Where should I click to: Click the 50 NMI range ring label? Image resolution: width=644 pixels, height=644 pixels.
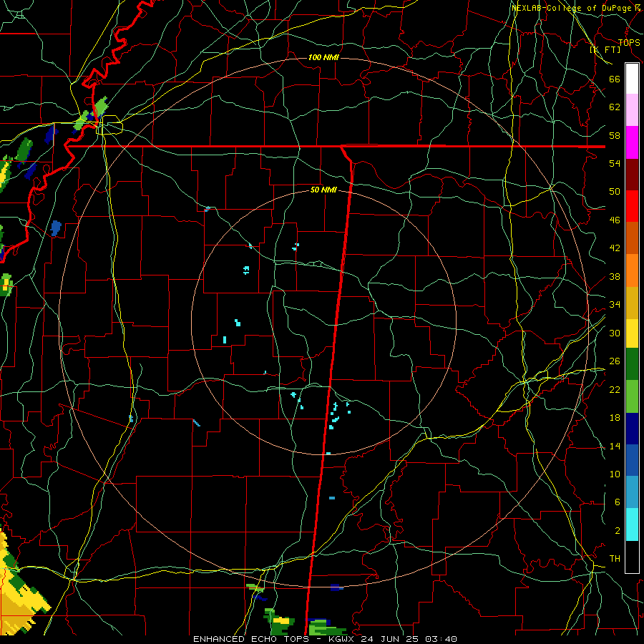click(x=323, y=190)
